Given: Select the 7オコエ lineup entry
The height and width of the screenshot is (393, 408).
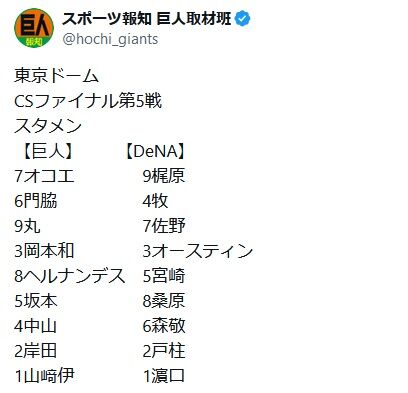Looking at the screenshot, I should pos(44,176).
